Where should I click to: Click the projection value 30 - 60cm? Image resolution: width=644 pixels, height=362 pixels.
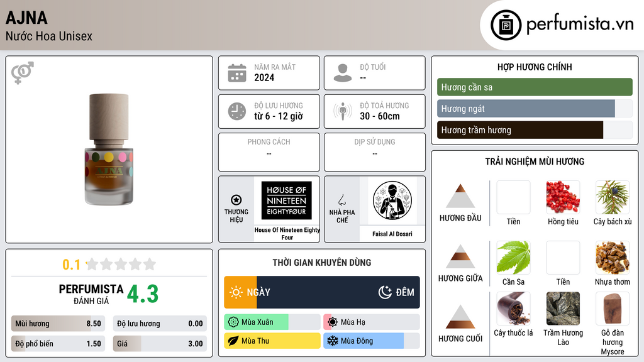[380, 116]
